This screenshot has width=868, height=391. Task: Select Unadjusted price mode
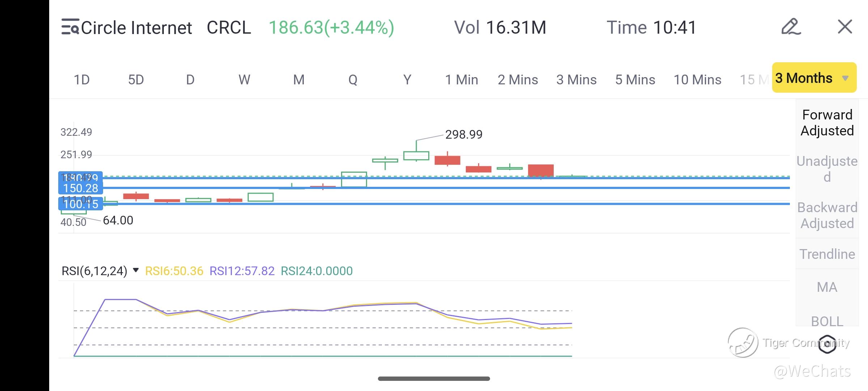pos(827,169)
